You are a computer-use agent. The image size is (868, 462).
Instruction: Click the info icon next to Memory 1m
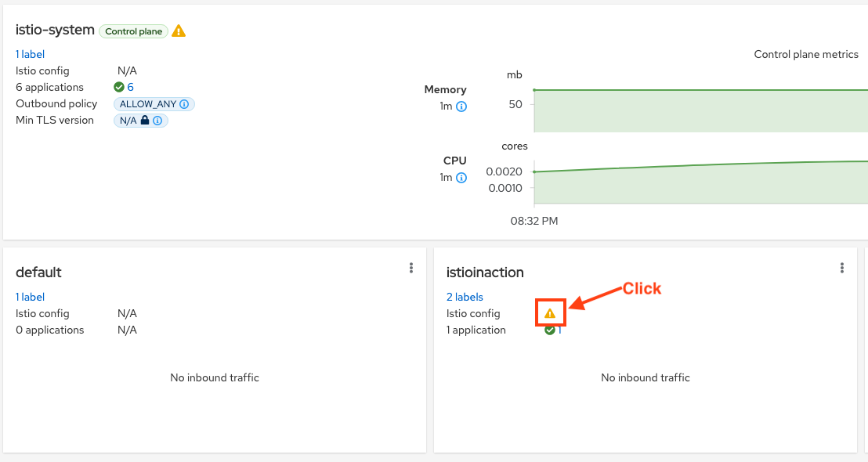click(461, 106)
